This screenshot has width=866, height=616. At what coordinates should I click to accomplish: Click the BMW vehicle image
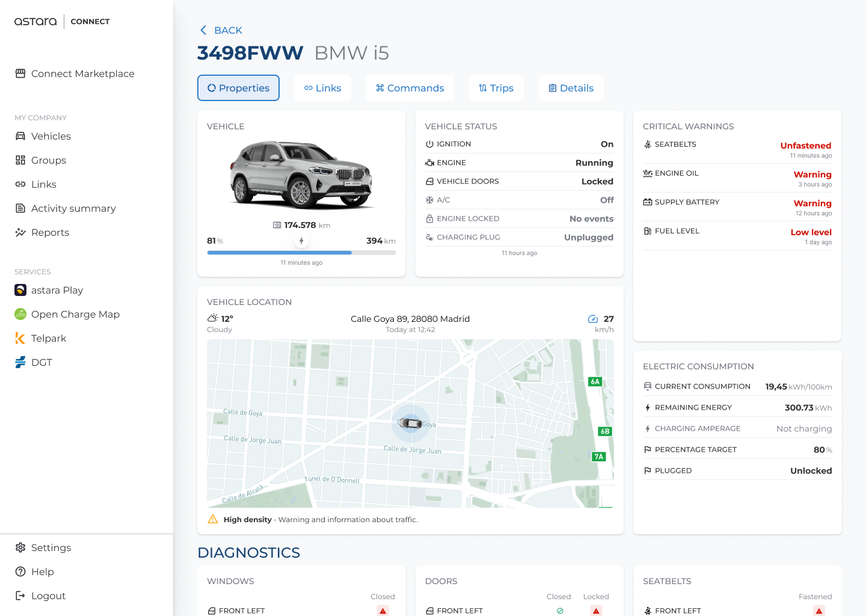click(x=301, y=174)
